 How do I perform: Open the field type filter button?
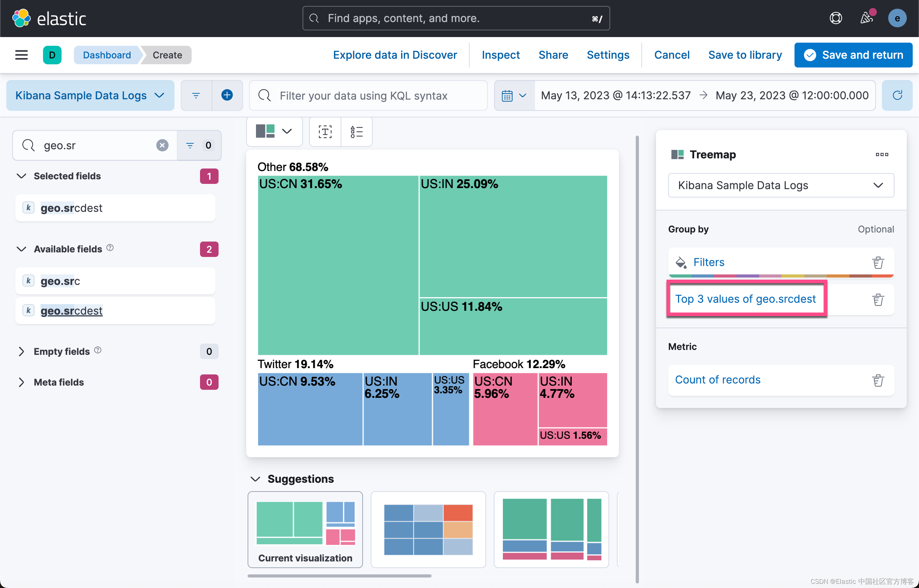tap(199, 145)
